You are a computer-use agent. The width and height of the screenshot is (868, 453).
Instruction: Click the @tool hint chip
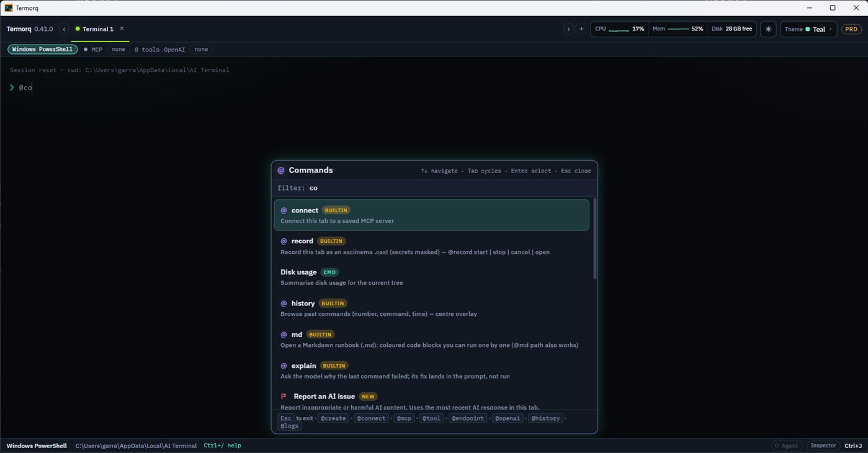[431, 418]
